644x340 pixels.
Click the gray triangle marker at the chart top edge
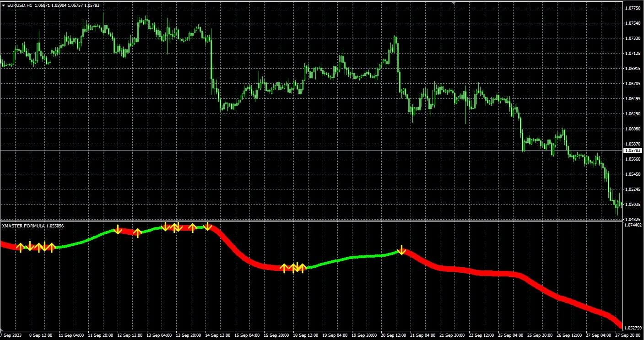click(454, 3)
